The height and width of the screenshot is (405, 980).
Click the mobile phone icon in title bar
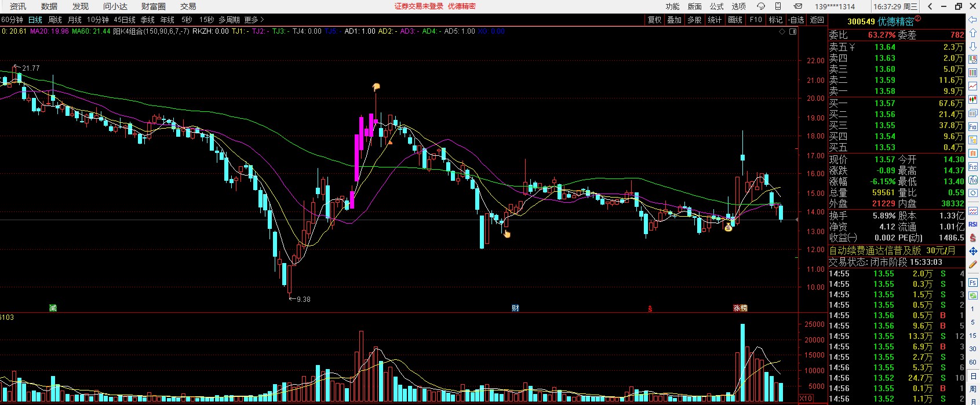[x=778, y=6]
